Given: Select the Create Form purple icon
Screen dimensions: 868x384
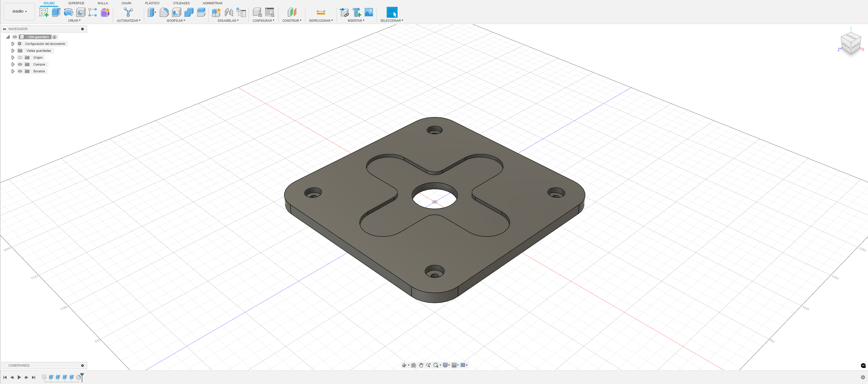Looking at the screenshot, I should coord(105,13).
